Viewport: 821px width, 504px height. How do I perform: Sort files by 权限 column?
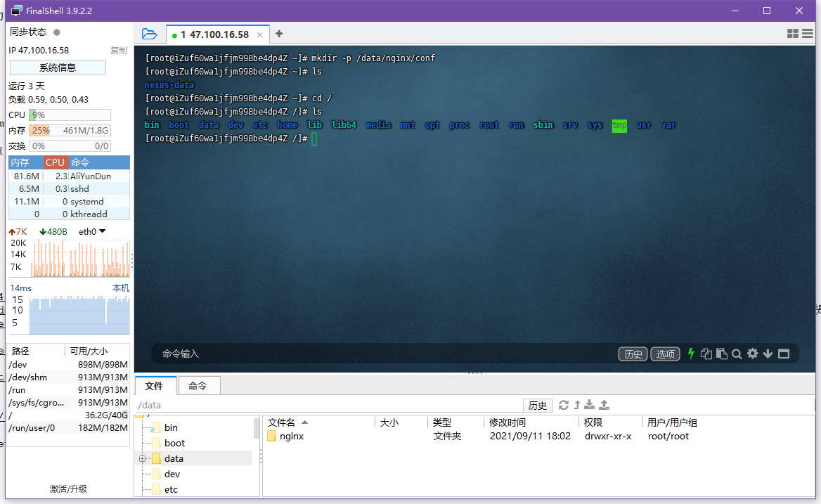[x=609, y=422]
